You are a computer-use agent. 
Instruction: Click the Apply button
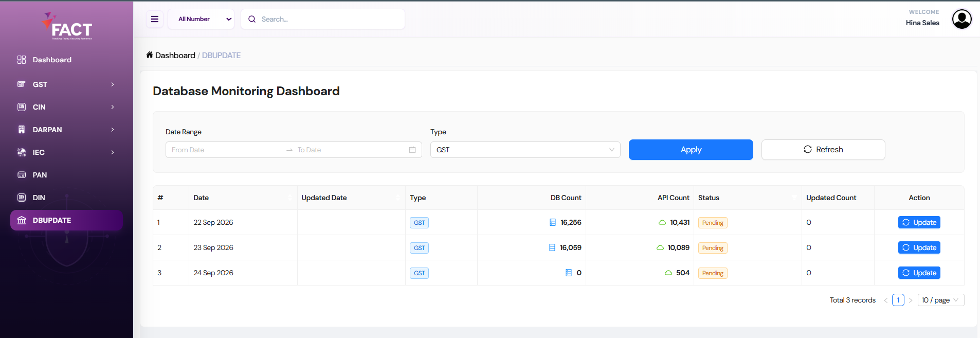point(691,150)
